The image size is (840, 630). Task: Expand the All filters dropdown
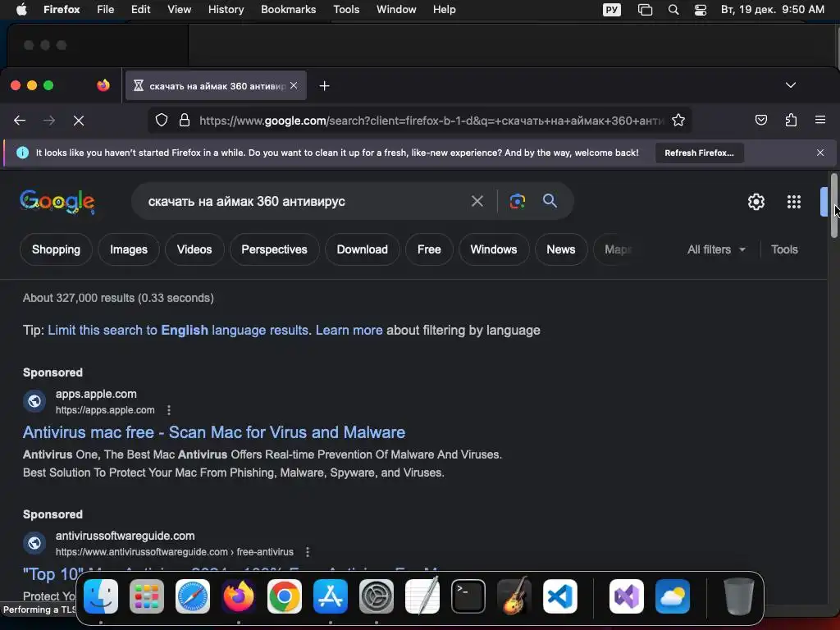click(x=716, y=249)
